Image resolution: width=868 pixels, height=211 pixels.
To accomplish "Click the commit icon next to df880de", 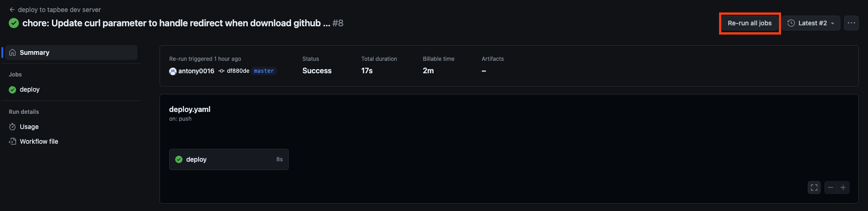I will point(222,71).
